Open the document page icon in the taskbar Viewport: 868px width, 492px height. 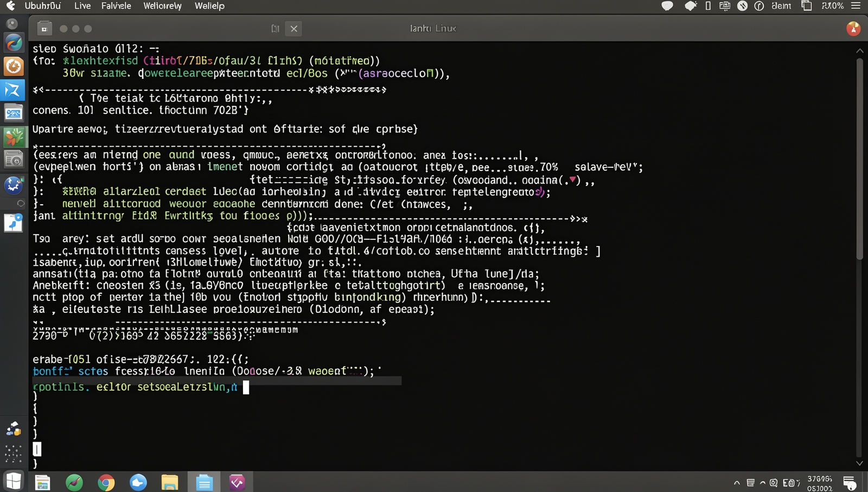click(x=42, y=482)
